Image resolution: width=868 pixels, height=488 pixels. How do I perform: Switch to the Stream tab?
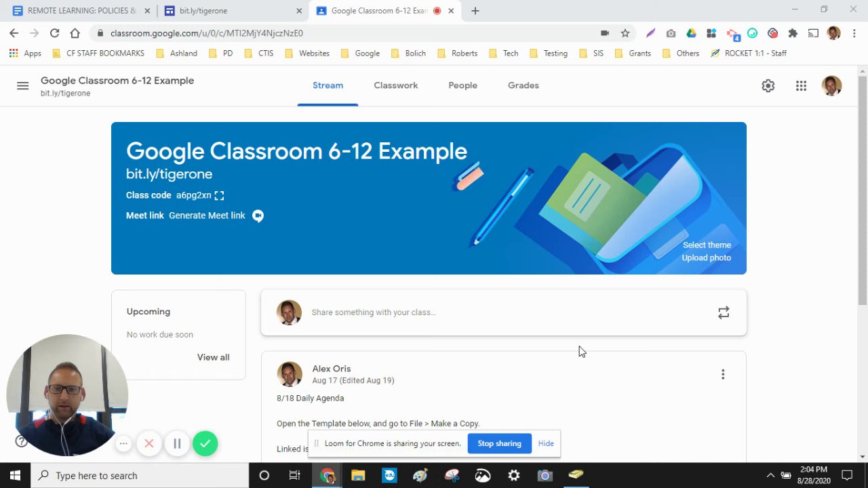pyautogui.click(x=328, y=85)
